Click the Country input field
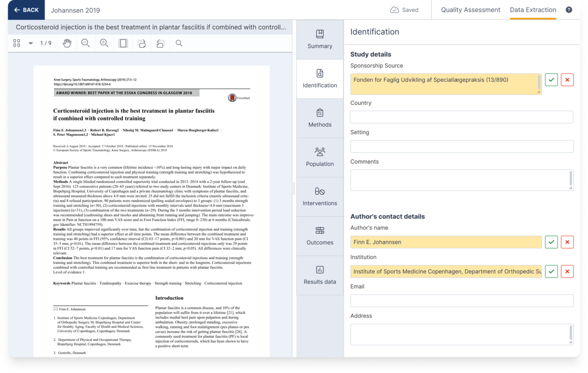Screen dimensions: 588x373 461,116
